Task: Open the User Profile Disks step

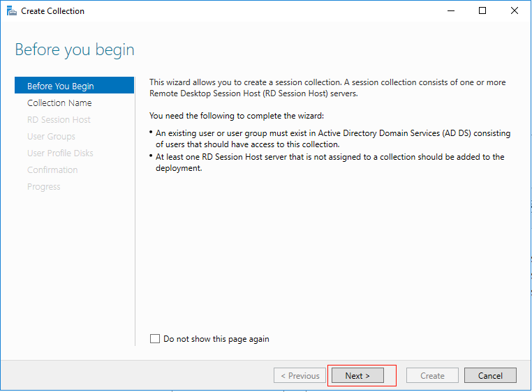Action: [60, 153]
